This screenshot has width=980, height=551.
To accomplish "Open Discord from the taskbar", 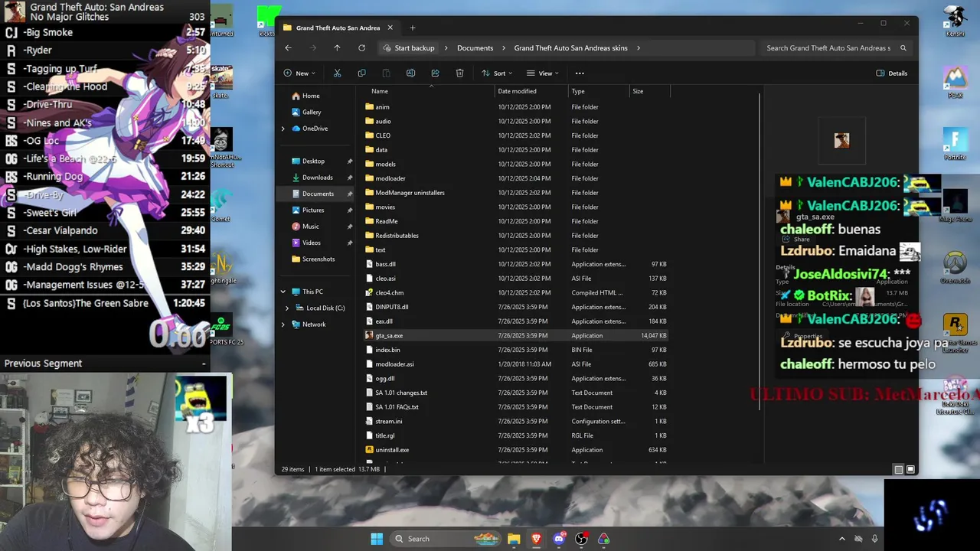I will 559,539.
